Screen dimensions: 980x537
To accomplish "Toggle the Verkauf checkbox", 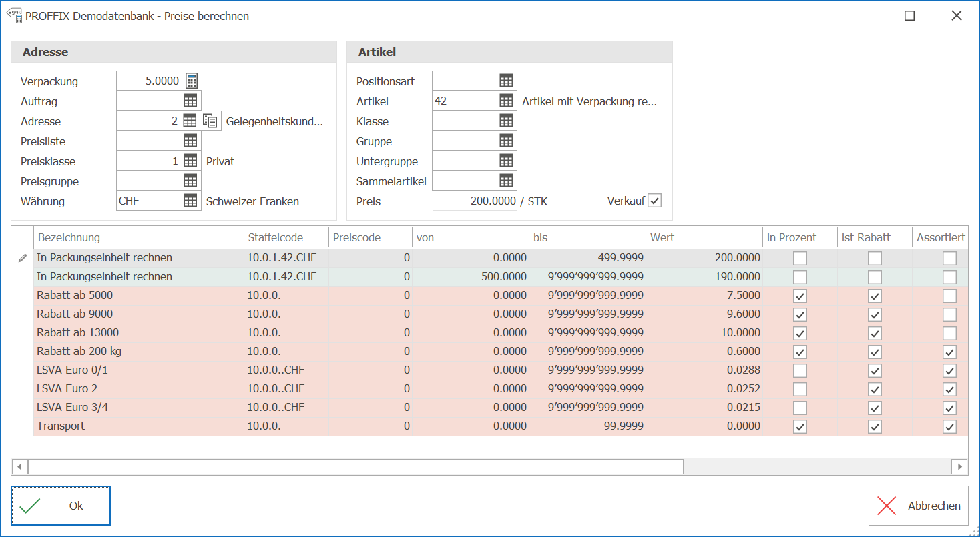I will 655,201.
